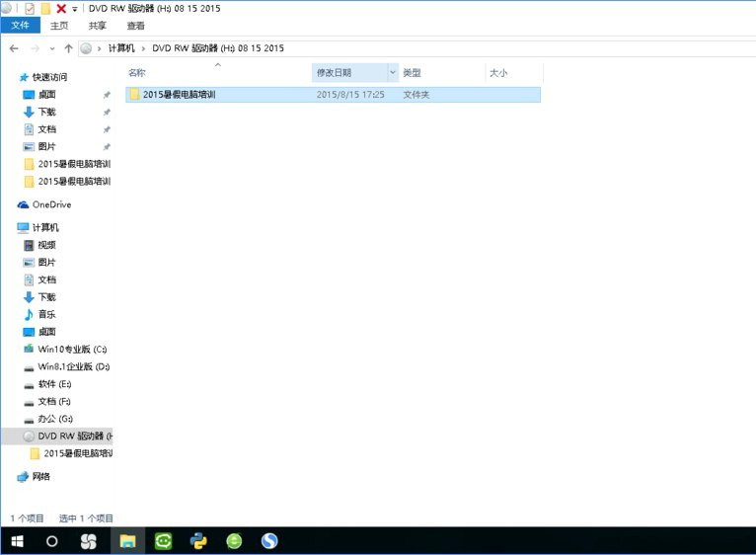This screenshot has width=756, height=555.
Task: Open 桌面 under quick access
Action: point(46,95)
